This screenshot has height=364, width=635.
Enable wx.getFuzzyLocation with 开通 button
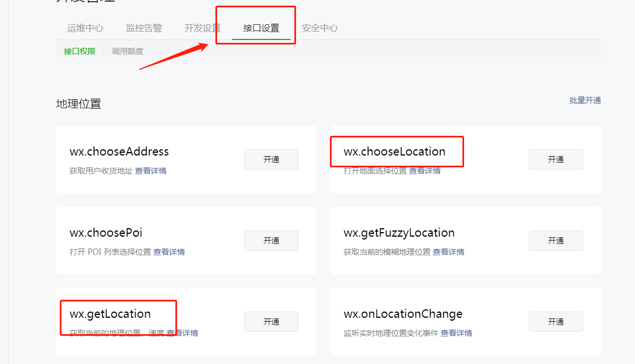pyautogui.click(x=556, y=241)
